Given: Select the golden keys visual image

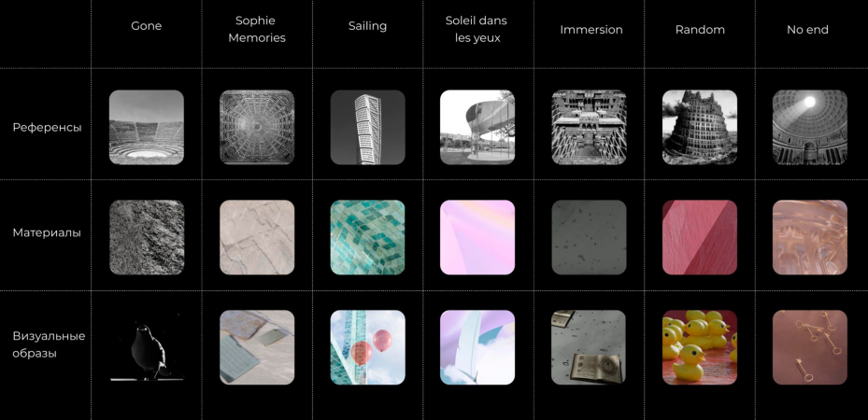Looking at the screenshot, I should point(810,347).
